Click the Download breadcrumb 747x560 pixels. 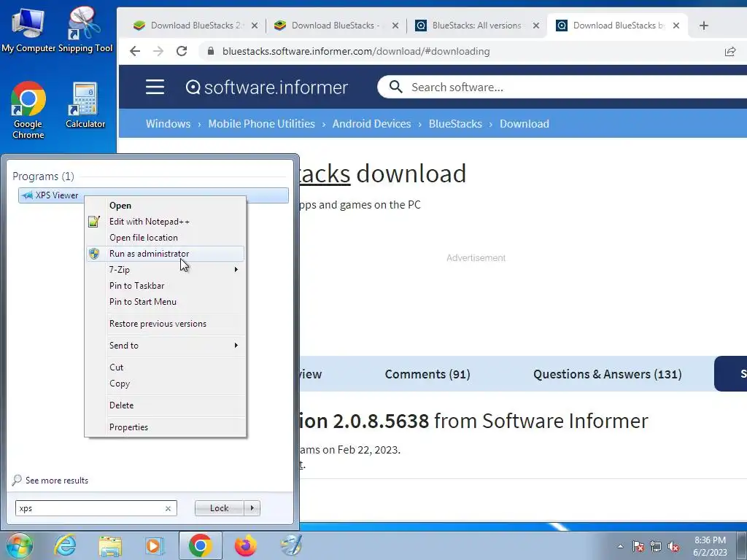coord(525,124)
